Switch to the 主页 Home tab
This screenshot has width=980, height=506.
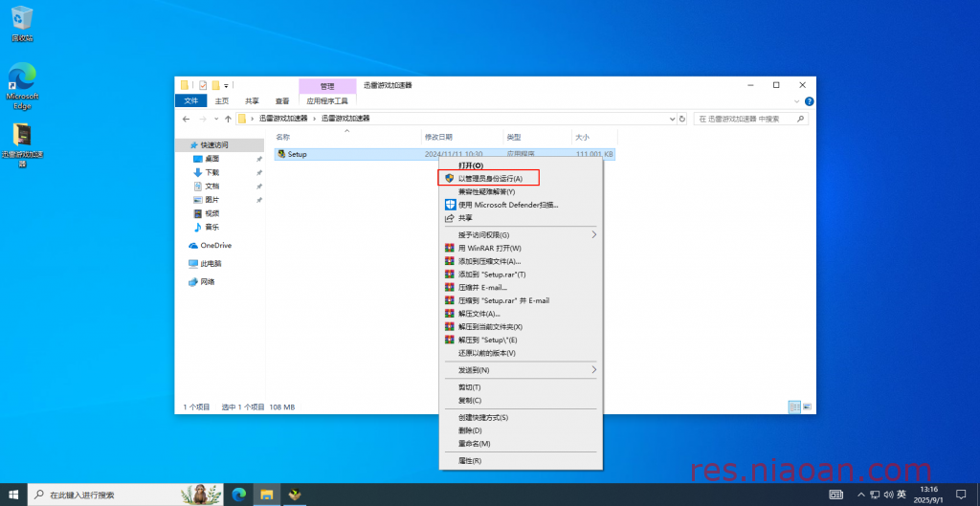click(222, 101)
